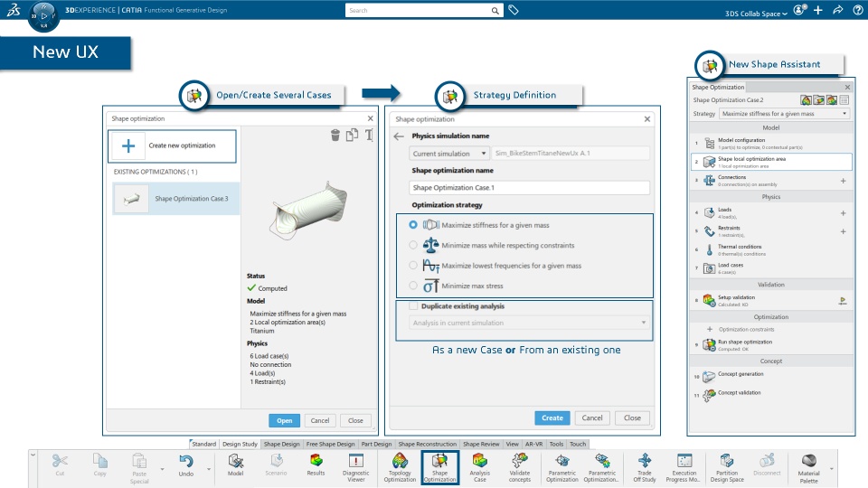This screenshot has width=868, height=488.
Task: Open the Current simulation dropdown
Action: pos(449,154)
